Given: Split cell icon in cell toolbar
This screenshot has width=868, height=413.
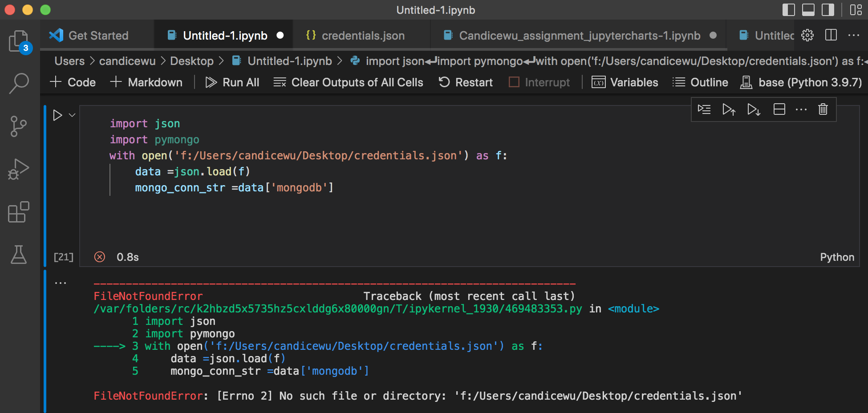Looking at the screenshot, I should click(x=779, y=109).
